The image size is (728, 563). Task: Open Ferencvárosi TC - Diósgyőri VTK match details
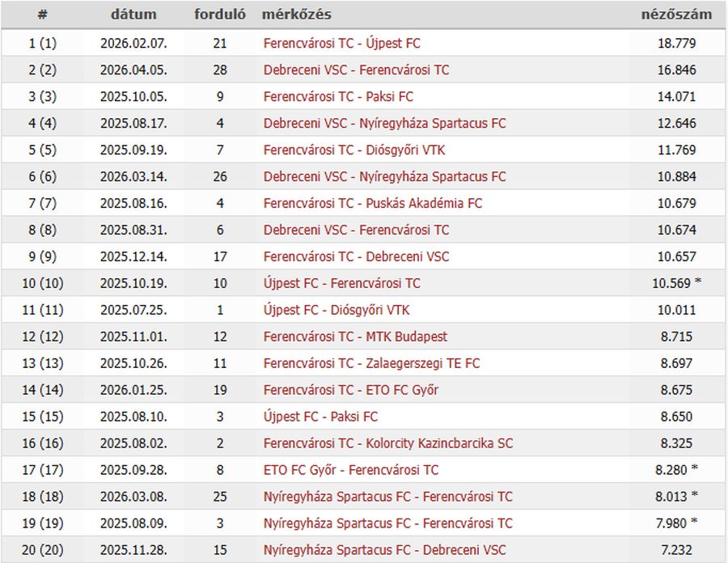click(354, 150)
